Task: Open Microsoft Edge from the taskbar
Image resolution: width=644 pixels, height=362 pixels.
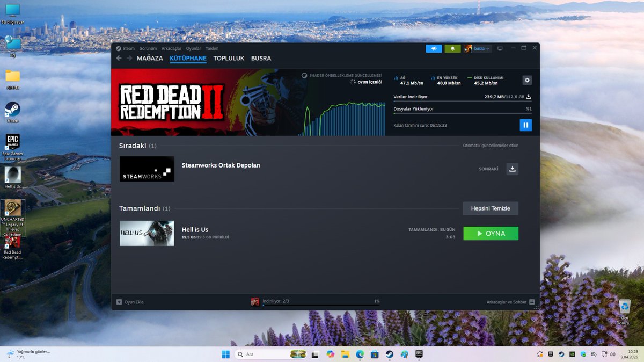Action: tap(360, 354)
